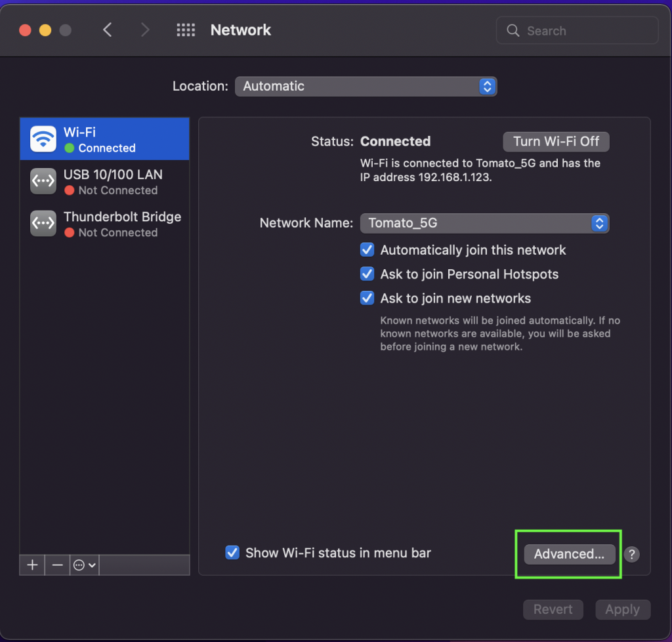Open help with the question mark
This screenshot has width=672, height=642.
click(x=632, y=554)
